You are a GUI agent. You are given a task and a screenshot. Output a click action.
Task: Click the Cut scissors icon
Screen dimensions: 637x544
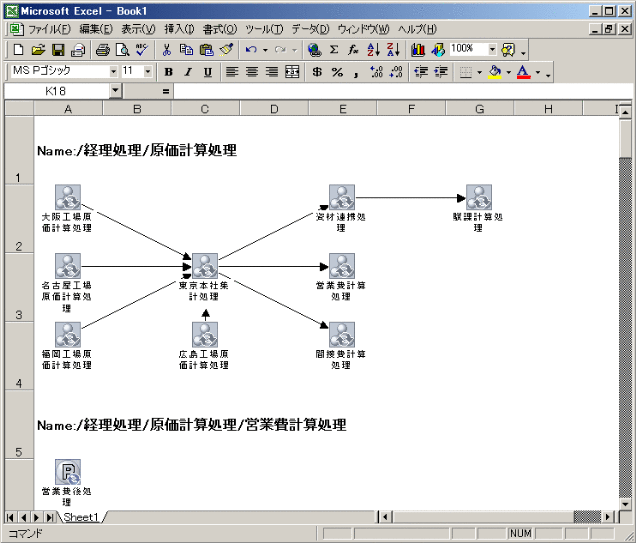167,49
